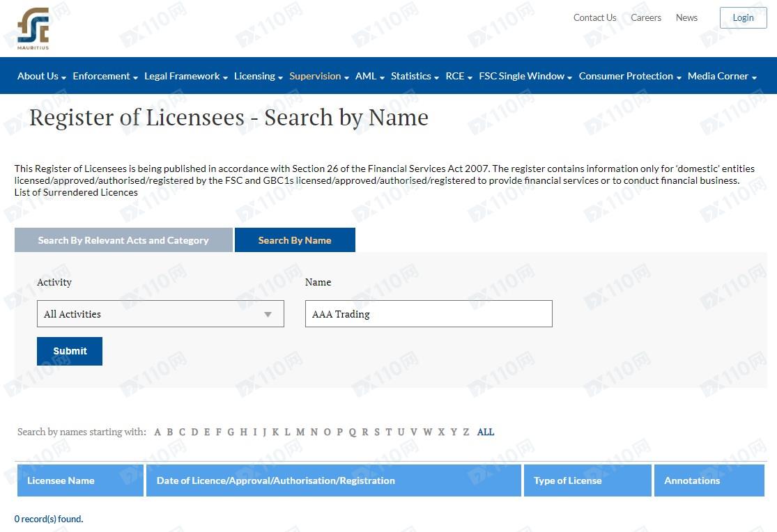This screenshot has width=777, height=532.
Task: Click the Licensee Name column header
Action: pyautogui.click(x=61, y=480)
